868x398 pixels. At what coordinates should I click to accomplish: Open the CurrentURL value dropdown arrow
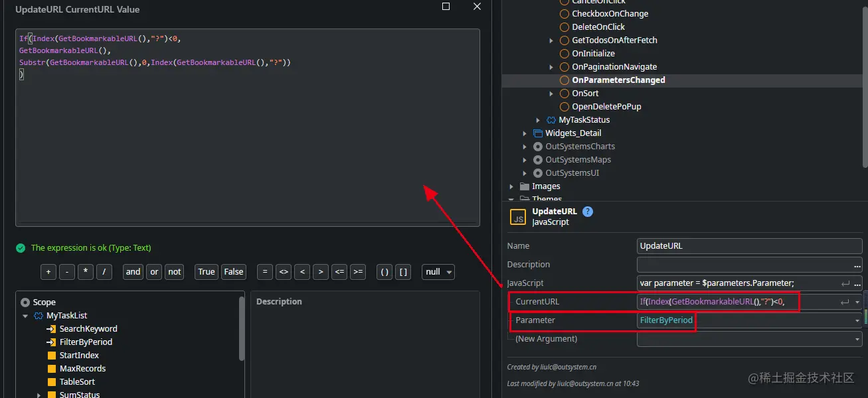pyautogui.click(x=857, y=302)
